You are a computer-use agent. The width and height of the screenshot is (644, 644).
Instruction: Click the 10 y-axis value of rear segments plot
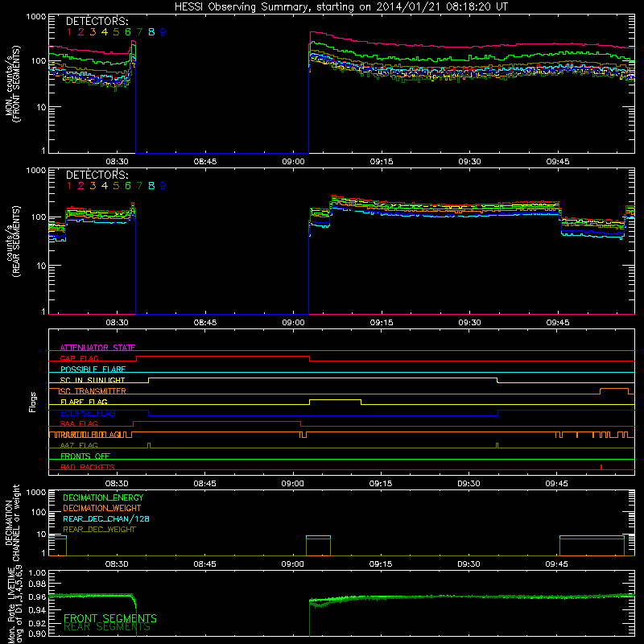(x=41, y=266)
